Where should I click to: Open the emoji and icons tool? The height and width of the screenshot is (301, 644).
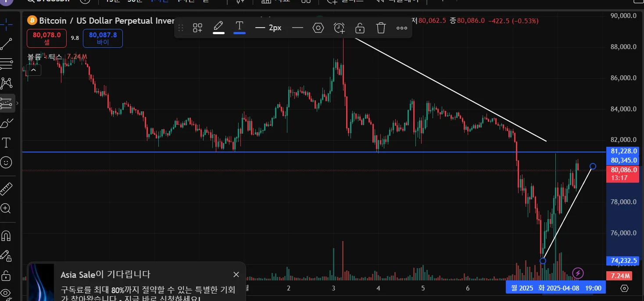pyautogui.click(x=6, y=163)
